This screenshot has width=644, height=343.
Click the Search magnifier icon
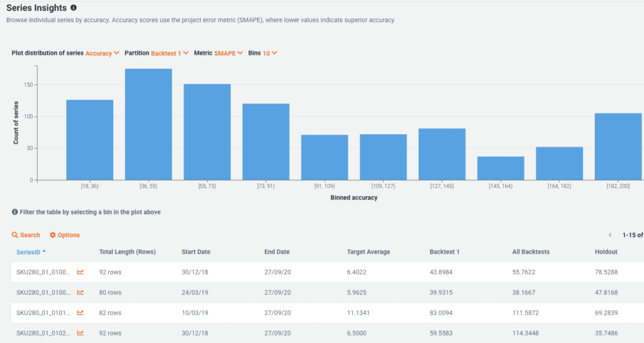pyautogui.click(x=14, y=235)
